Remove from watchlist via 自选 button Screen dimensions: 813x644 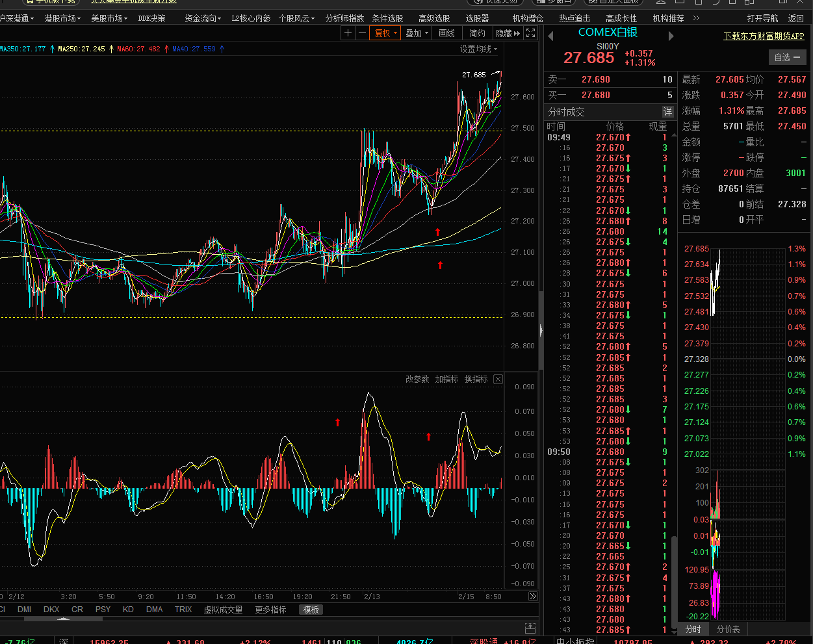787,57
